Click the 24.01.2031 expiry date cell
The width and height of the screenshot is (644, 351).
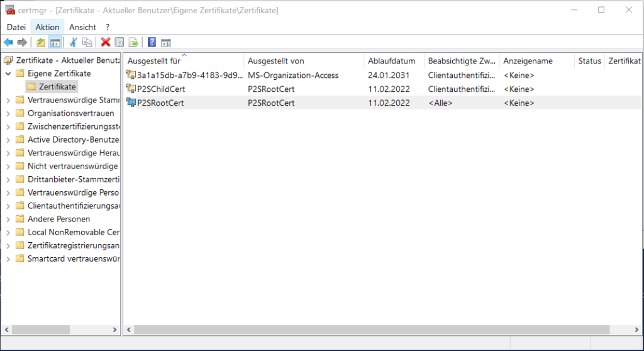pyautogui.click(x=389, y=75)
